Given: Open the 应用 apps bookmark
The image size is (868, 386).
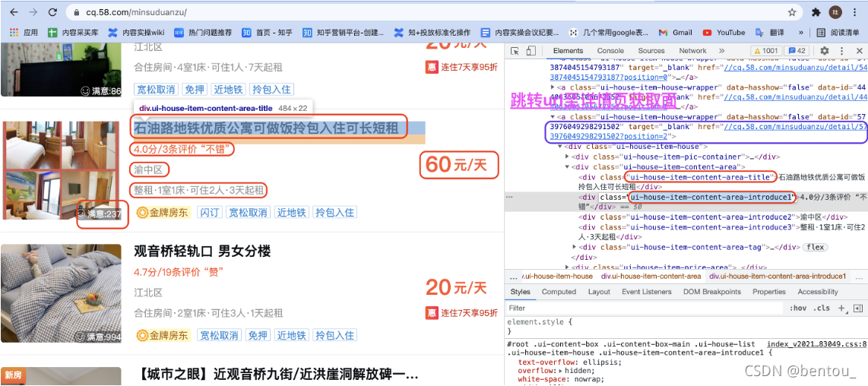Looking at the screenshot, I should click(x=24, y=33).
